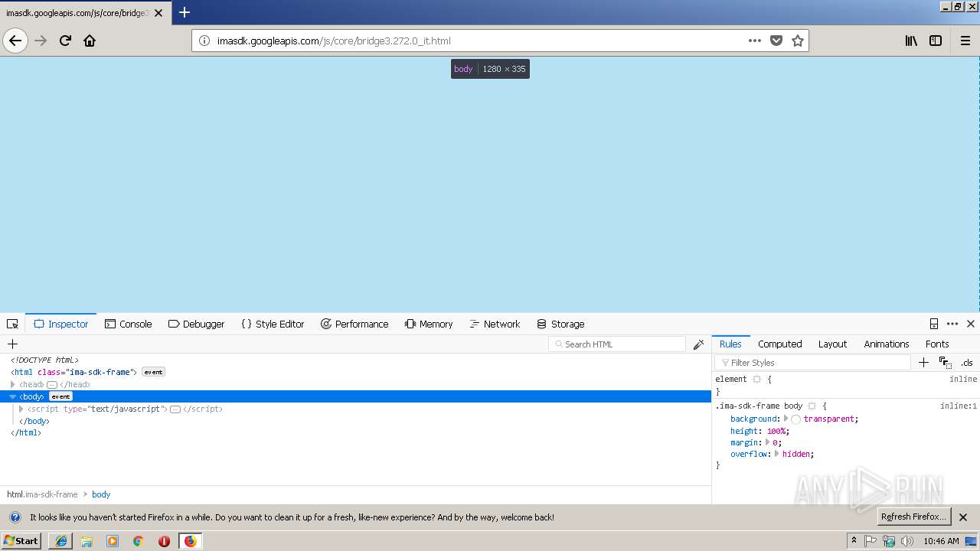Switch to the Debugger panel

pos(196,324)
